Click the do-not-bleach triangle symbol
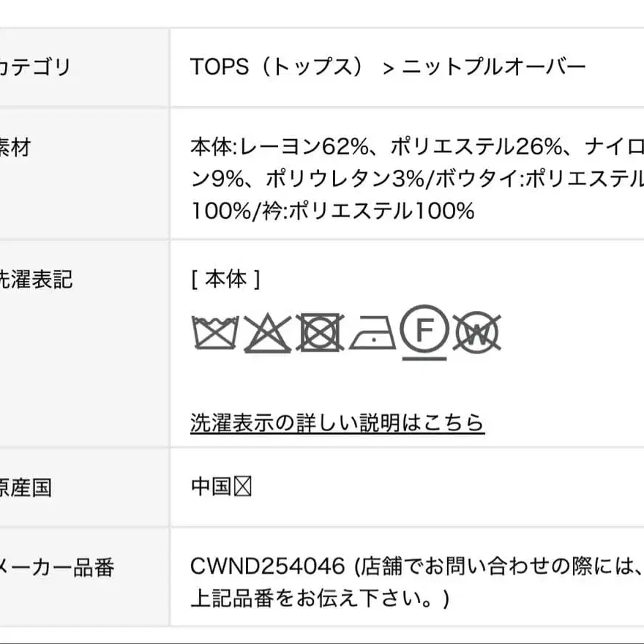This screenshot has height=644, width=644. click(x=268, y=334)
